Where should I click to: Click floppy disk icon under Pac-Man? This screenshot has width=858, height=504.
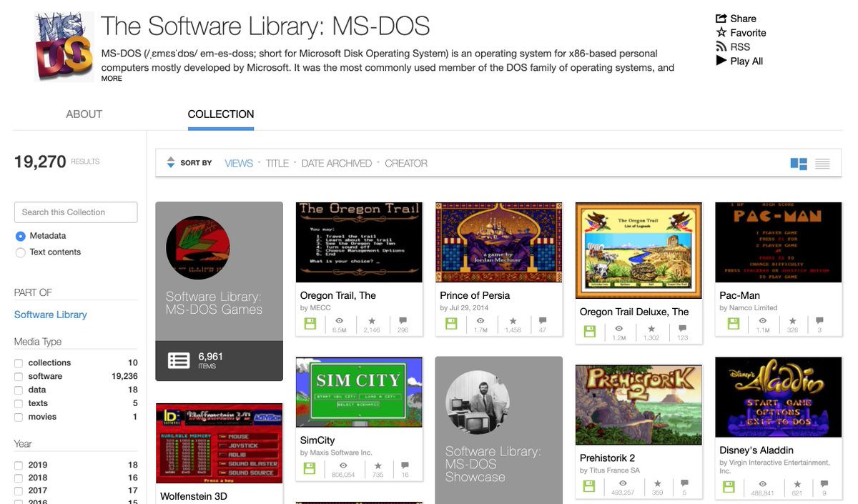733,325
